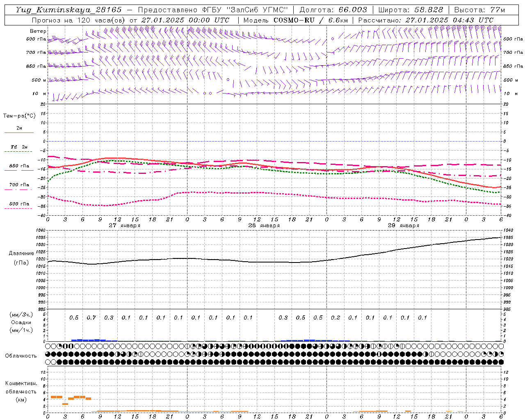525x420 pixels.
Task: Click the '(км)' unit under convective cloudiness
Action: point(21,400)
